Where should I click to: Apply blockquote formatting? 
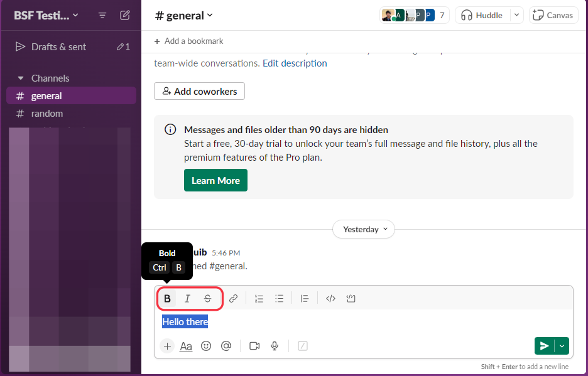point(305,298)
